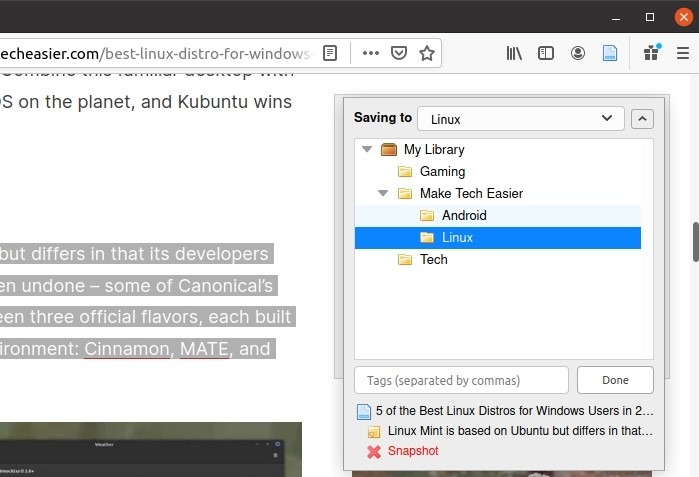
Task: Open Firefox account icon
Action: [578, 53]
